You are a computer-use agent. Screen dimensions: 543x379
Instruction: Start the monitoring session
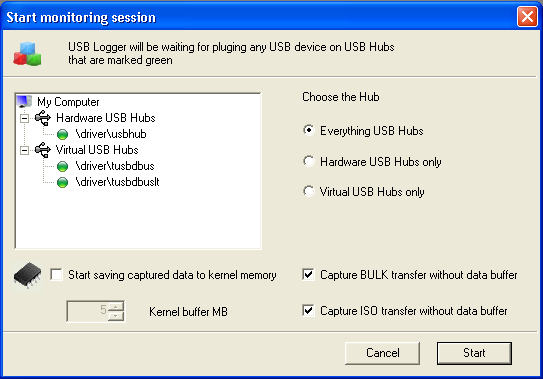tap(474, 353)
